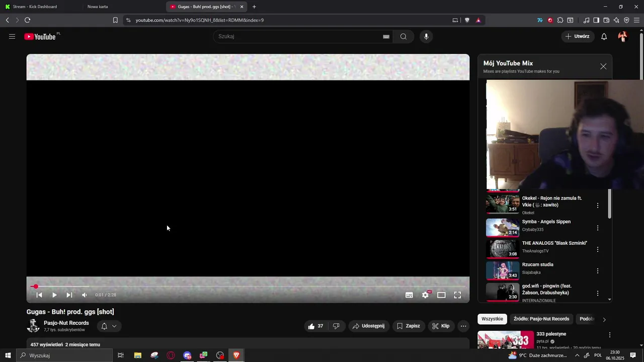This screenshot has height=362, width=644.
Task: Select Źródło: Pasjo-Nut Records chip
Action: pyautogui.click(x=541, y=319)
